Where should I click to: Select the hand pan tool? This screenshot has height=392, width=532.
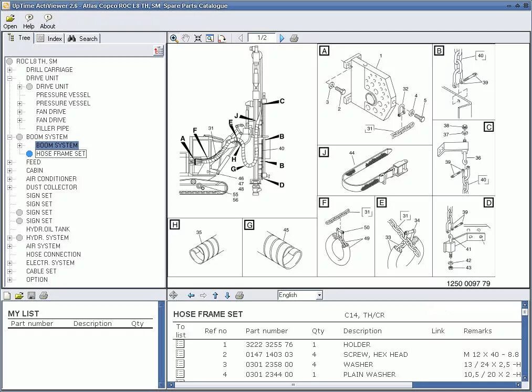[185, 38]
